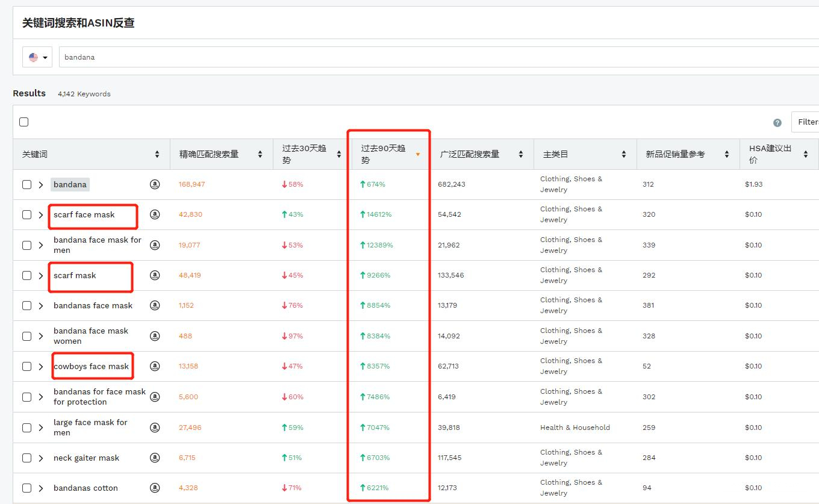Expand the 'bandana face mask for men' row
Viewport: 819px width, 504px height.
pos(41,245)
